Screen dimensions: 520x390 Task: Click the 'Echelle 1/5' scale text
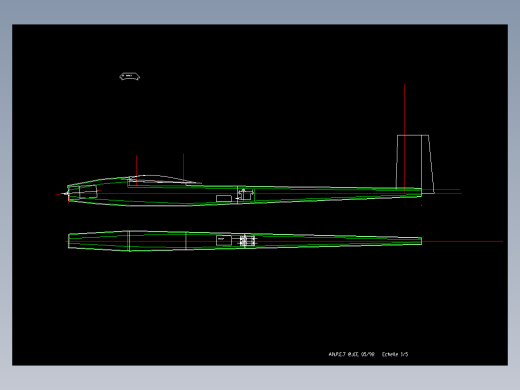click(x=395, y=354)
